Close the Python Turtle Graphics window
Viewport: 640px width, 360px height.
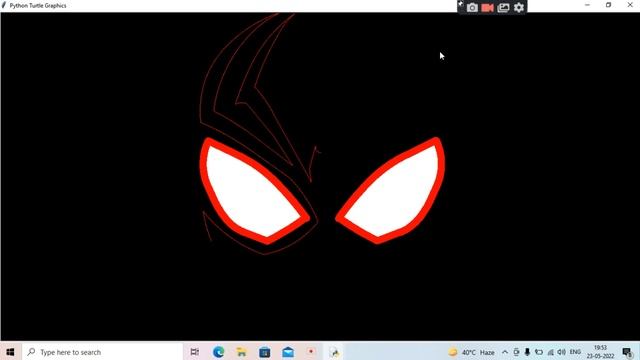(630, 5)
